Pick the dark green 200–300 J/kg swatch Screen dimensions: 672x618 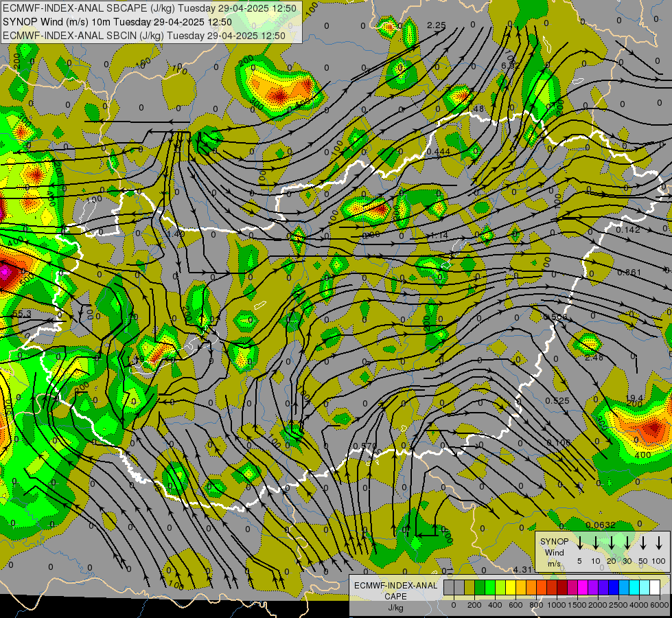point(480,587)
